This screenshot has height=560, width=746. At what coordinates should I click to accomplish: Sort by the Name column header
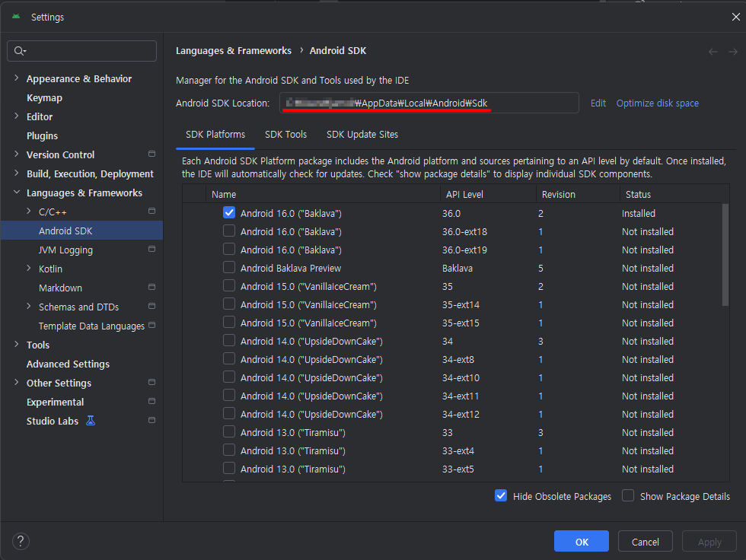[x=323, y=194]
